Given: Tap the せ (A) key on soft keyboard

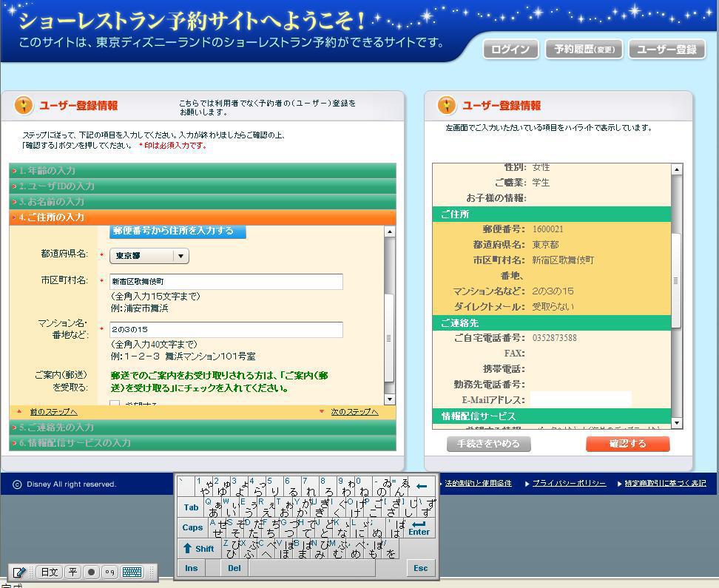Looking at the screenshot, I should click(x=217, y=528).
